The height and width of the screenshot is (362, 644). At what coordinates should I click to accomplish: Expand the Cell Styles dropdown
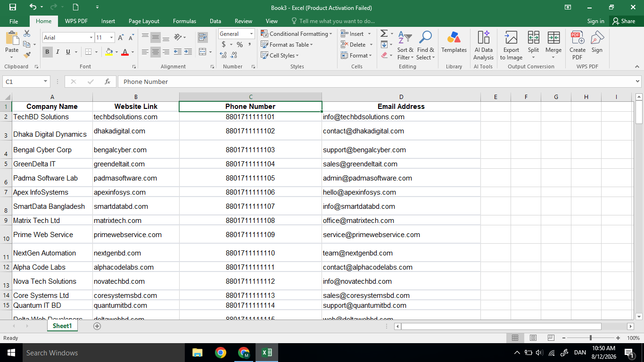point(280,56)
